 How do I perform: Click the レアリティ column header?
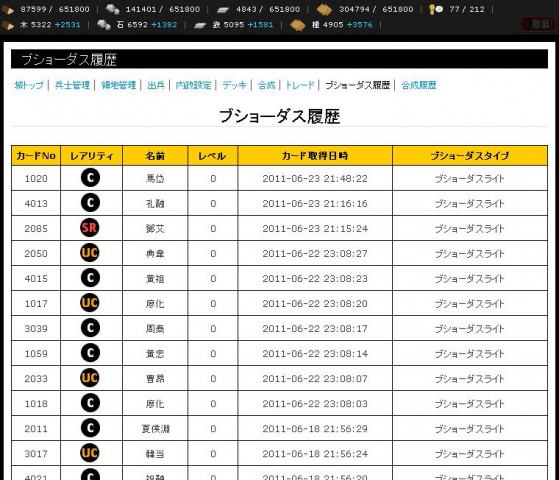[x=92, y=155]
